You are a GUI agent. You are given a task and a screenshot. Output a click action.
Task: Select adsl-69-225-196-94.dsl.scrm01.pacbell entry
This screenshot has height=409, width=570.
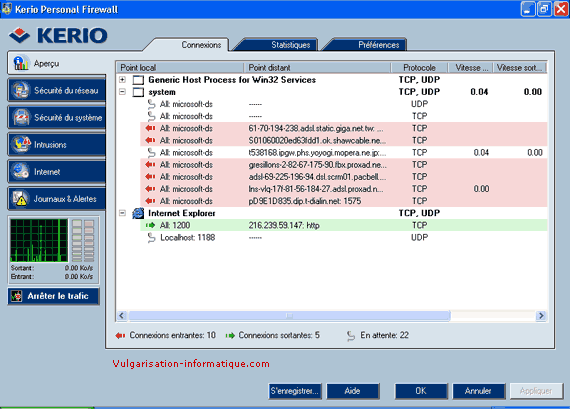(x=317, y=177)
